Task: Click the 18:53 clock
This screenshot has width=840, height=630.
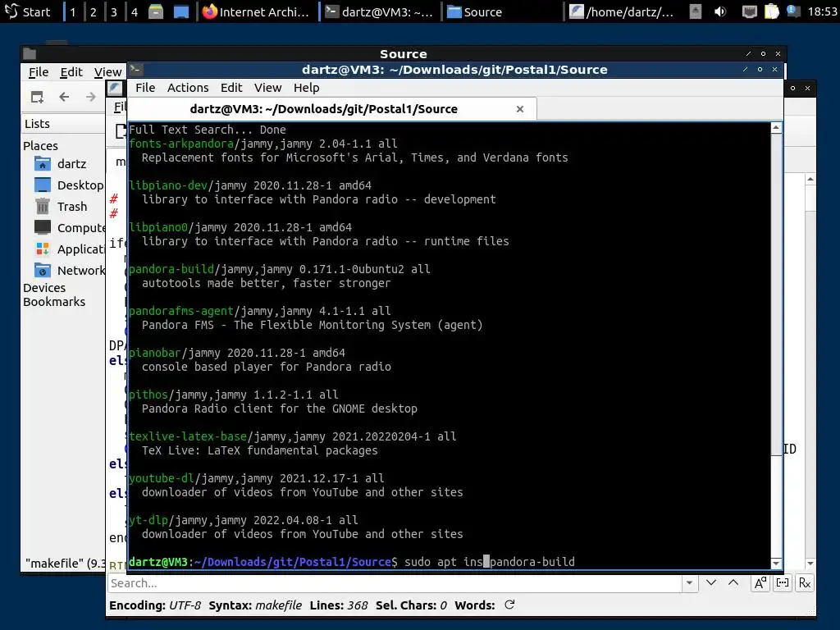Action: point(822,11)
